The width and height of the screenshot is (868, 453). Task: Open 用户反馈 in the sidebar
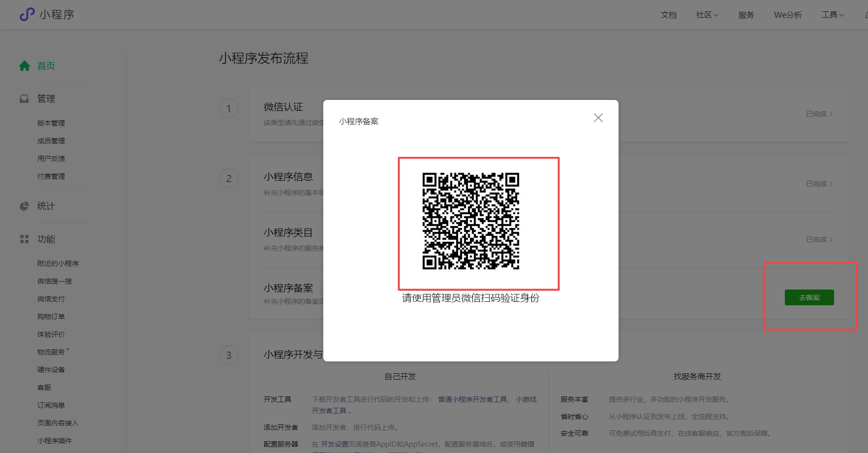click(x=51, y=159)
